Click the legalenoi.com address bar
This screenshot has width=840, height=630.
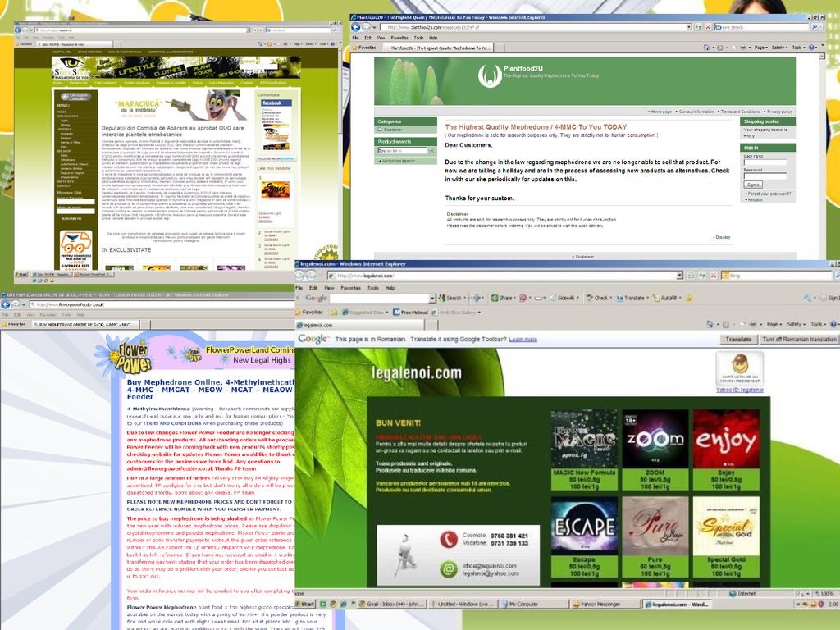[x=505, y=276]
